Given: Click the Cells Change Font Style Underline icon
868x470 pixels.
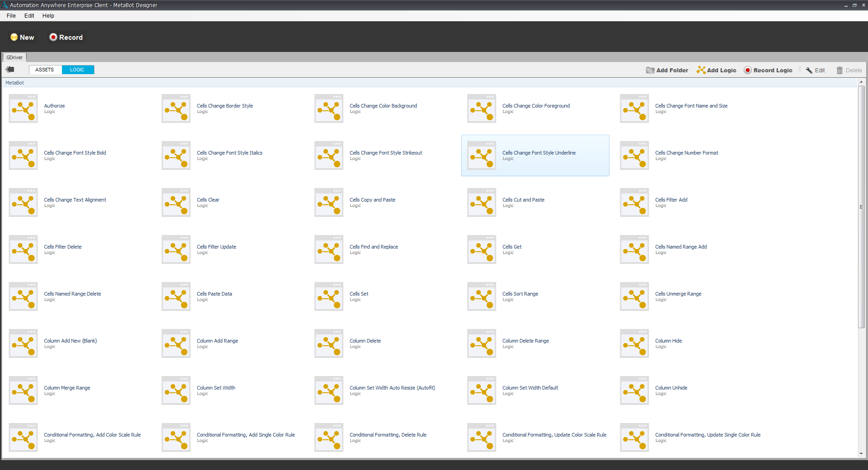Looking at the screenshot, I should (x=481, y=155).
